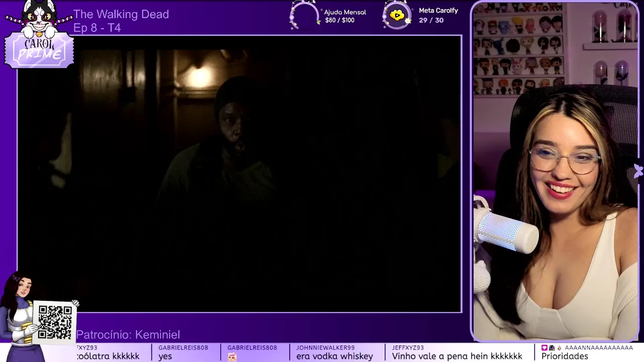
Task: Click the username AAAANNAAAAAAAAAA
Action: coord(599,348)
